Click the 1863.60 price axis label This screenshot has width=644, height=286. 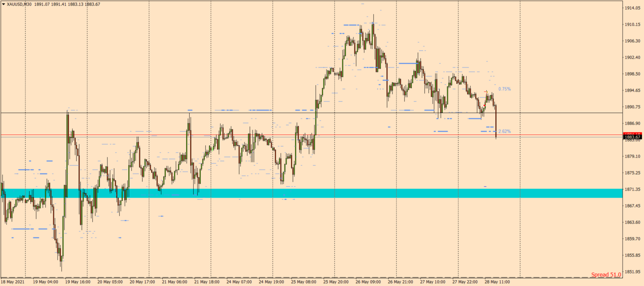click(633, 222)
